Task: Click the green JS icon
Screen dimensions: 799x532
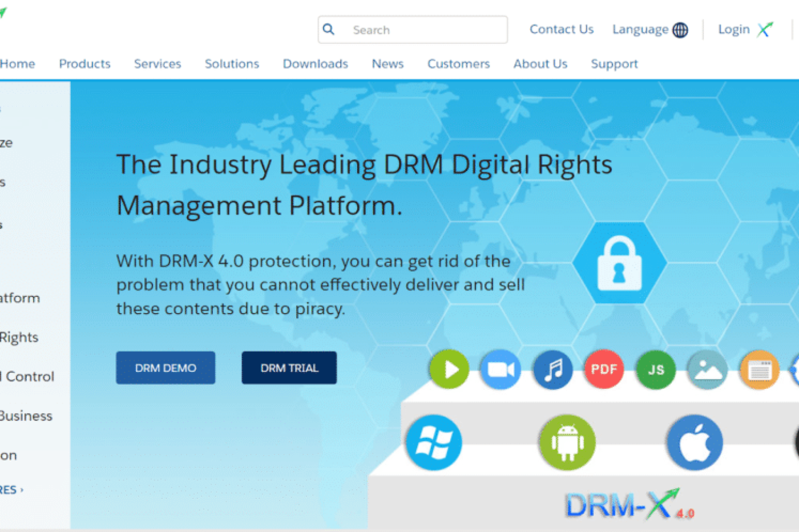Action: [x=655, y=369]
